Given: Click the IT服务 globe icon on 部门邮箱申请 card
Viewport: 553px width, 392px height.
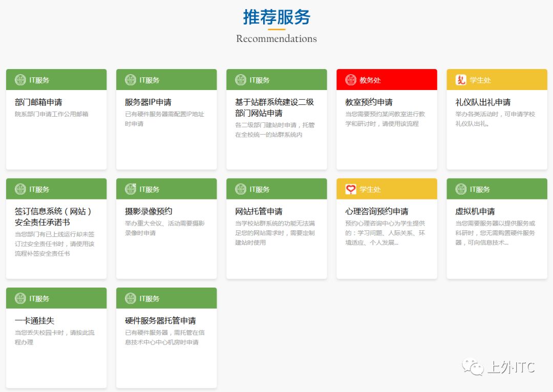Looking at the screenshot, I should pyautogui.click(x=20, y=79).
